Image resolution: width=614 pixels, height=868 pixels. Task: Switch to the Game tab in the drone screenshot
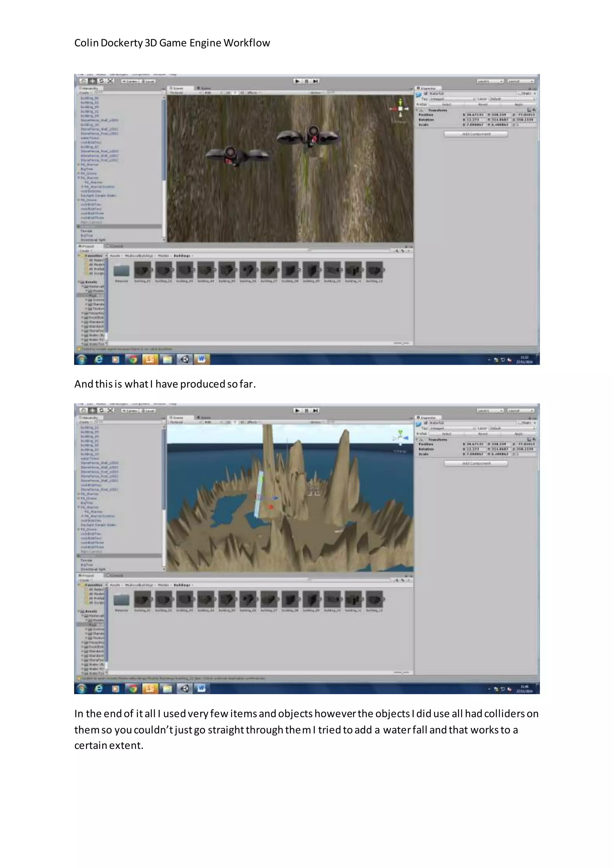pyautogui.click(x=204, y=88)
